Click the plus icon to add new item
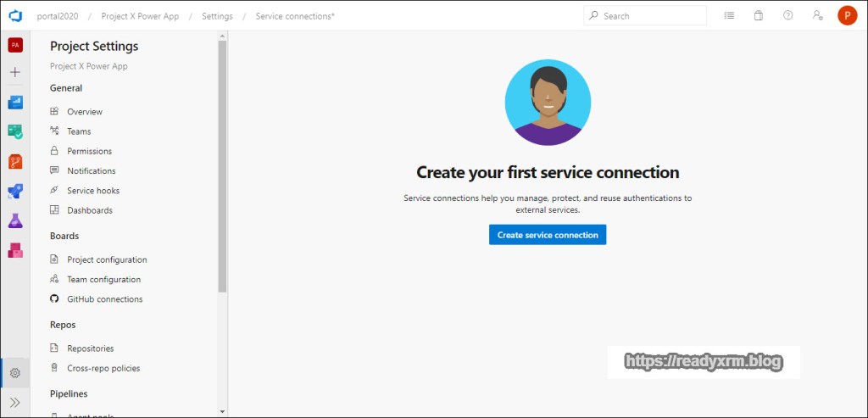 pos(14,72)
